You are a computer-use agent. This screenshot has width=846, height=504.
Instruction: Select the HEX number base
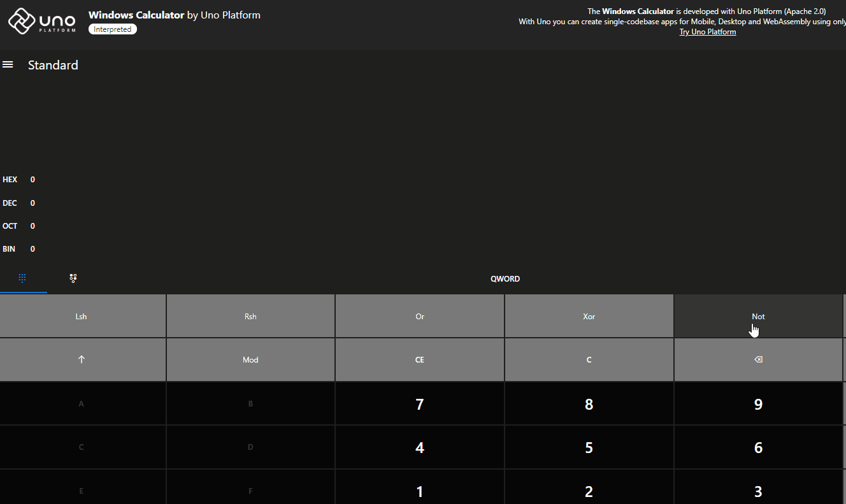[10, 179]
